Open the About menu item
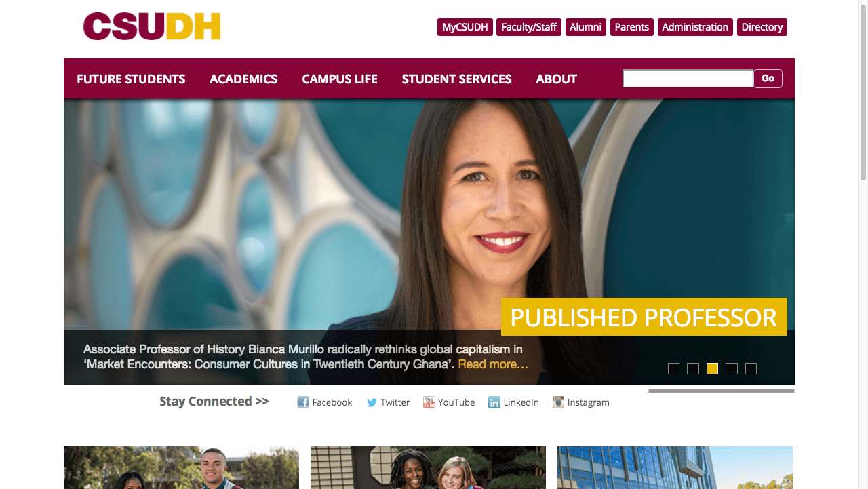 556,79
